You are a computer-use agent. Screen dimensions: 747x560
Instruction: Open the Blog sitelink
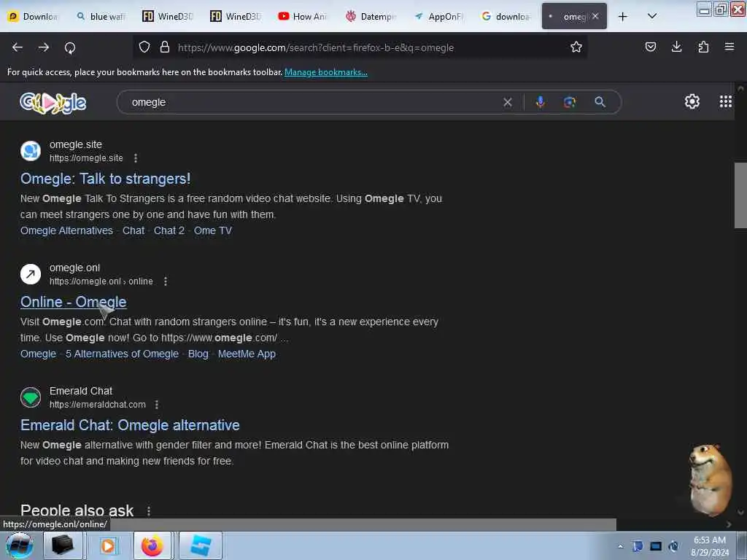click(198, 354)
